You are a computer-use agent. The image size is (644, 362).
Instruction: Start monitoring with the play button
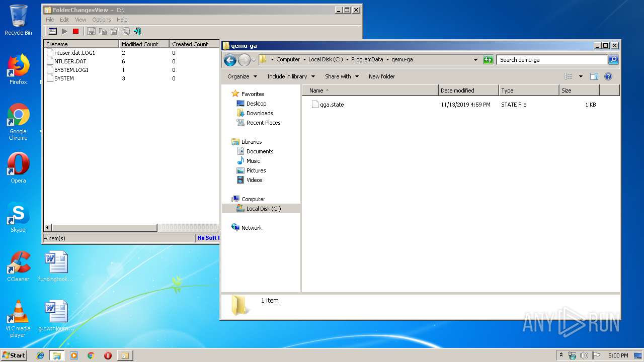click(64, 31)
